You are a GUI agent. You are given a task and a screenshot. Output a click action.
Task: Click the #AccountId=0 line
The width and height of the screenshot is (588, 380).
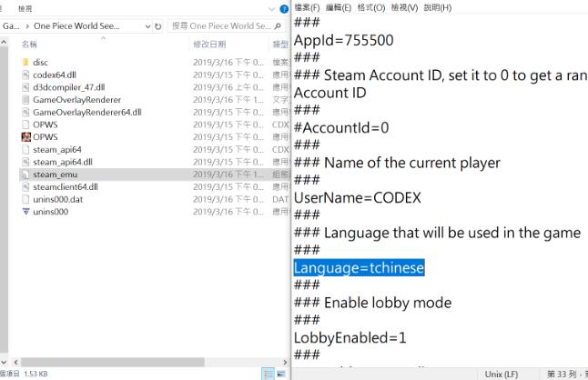[x=341, y=127]
